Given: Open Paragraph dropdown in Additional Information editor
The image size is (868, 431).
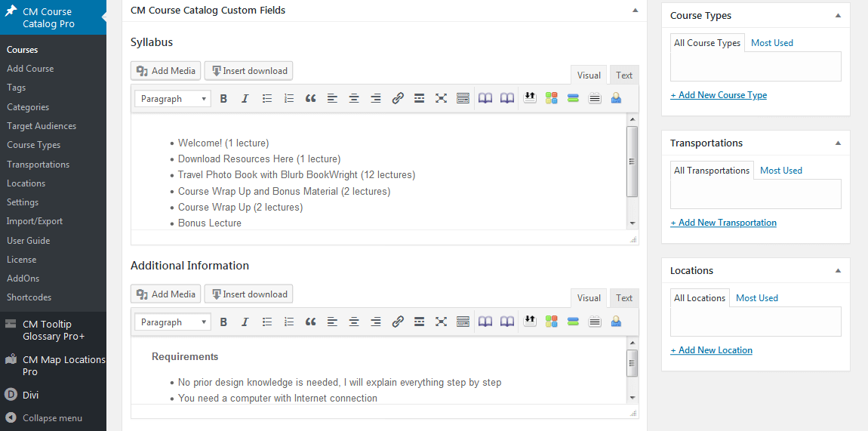Looking at the screenshot, I should click(173, 322).
